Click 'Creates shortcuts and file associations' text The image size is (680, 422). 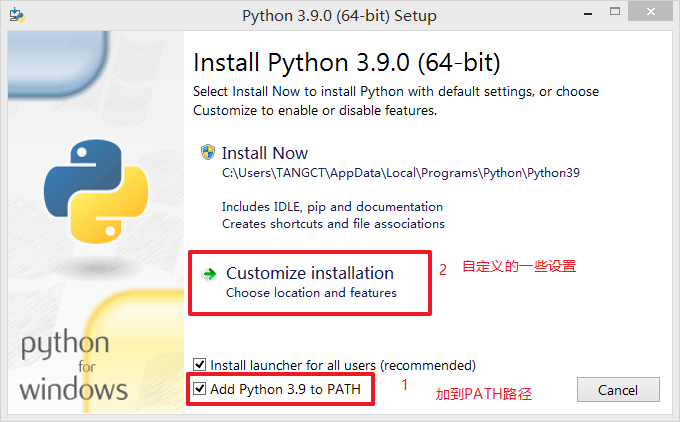(333, 224)
